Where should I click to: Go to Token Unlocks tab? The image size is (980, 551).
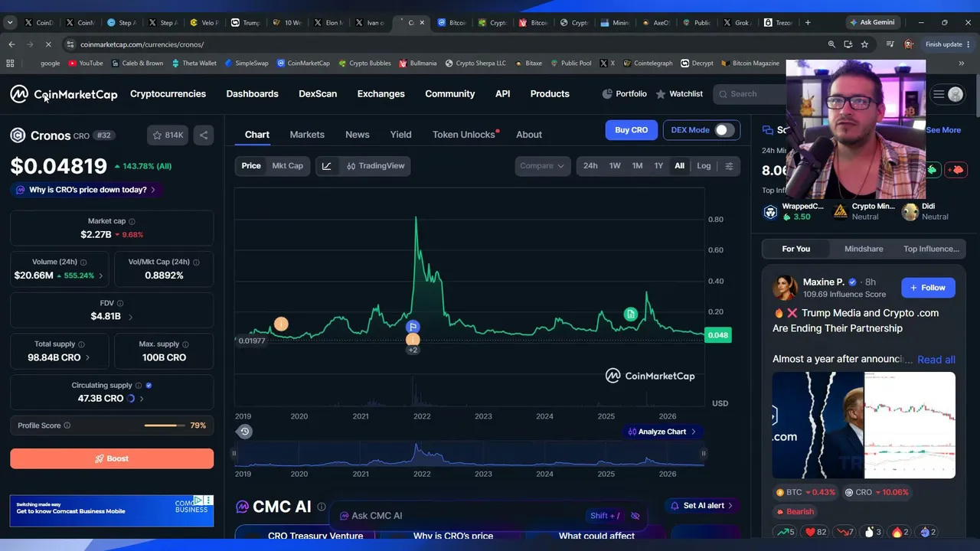464,135
